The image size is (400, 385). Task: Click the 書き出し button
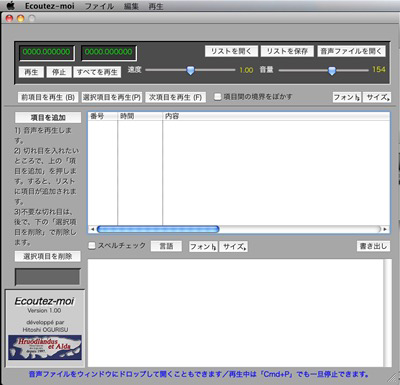pyautogui.click(x=373, y=246)
